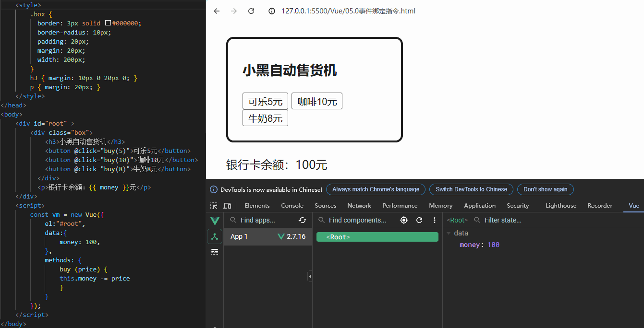644x328 pixels.
Task: Click select component in page target icon
Action: click(404, 220)
